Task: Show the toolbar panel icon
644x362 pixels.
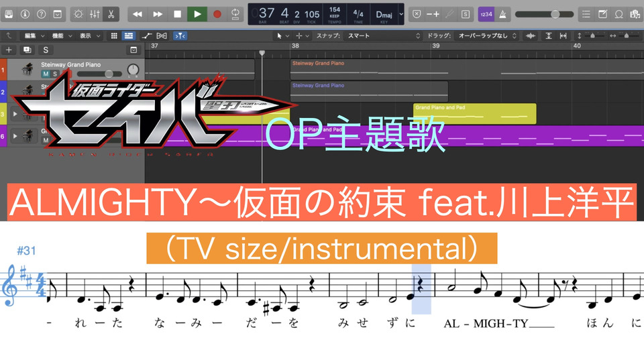Action: 58,14
